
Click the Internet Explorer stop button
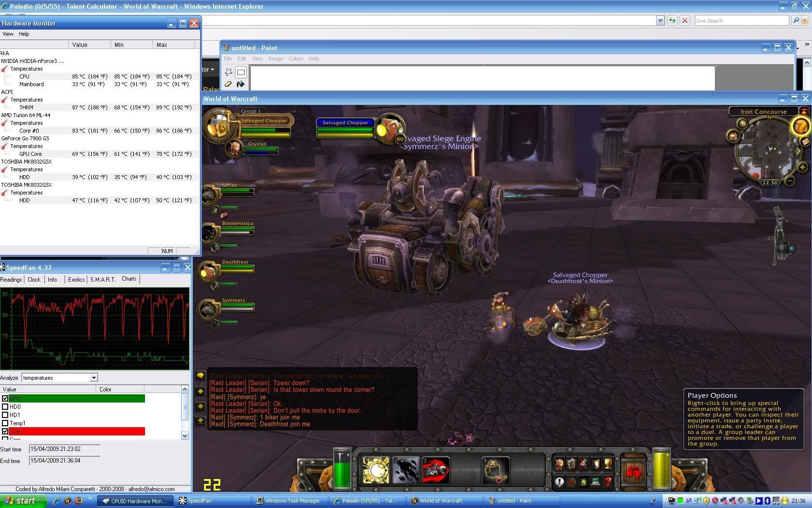click(684, 20)
